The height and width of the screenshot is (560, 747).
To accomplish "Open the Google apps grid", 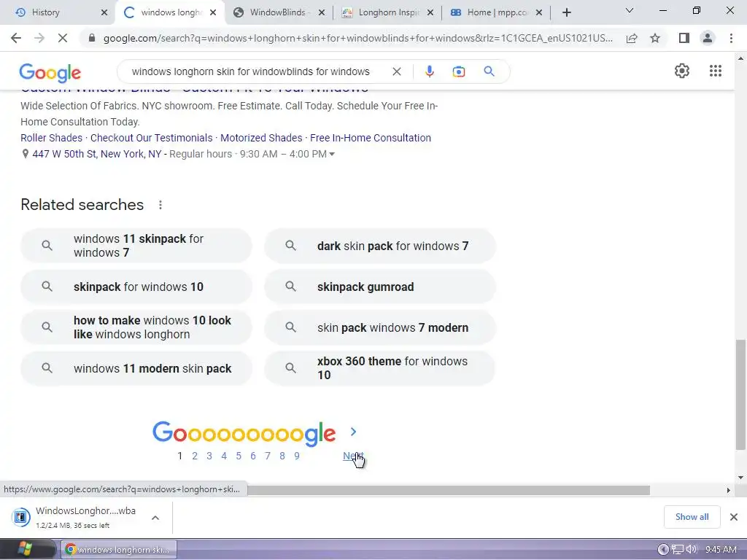I will 716,71.
